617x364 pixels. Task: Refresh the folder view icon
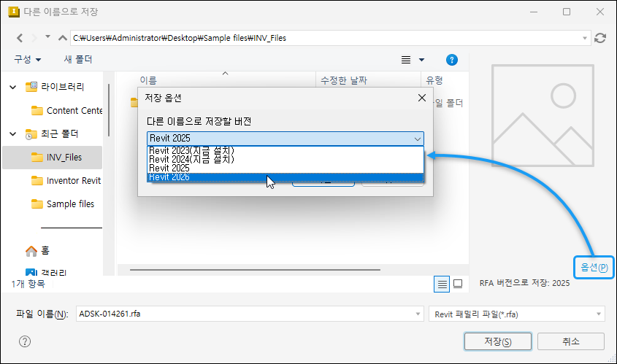coord(600,38)
